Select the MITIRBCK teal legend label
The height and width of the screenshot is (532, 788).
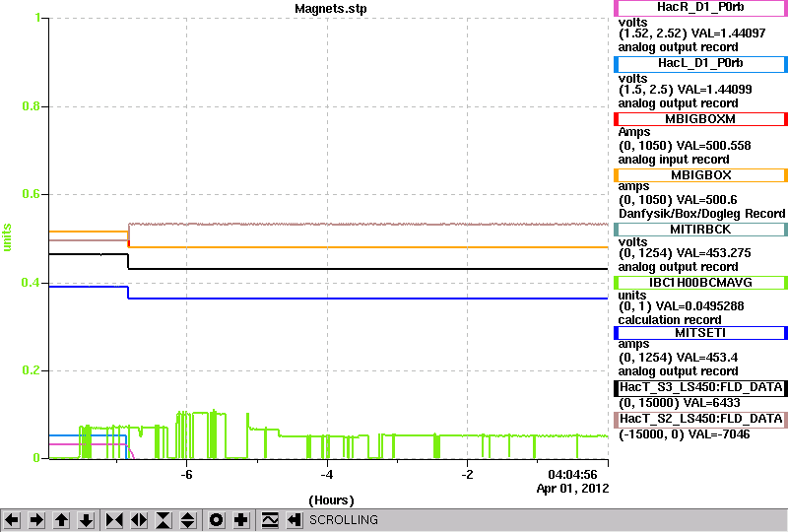[x=700, y=230]
